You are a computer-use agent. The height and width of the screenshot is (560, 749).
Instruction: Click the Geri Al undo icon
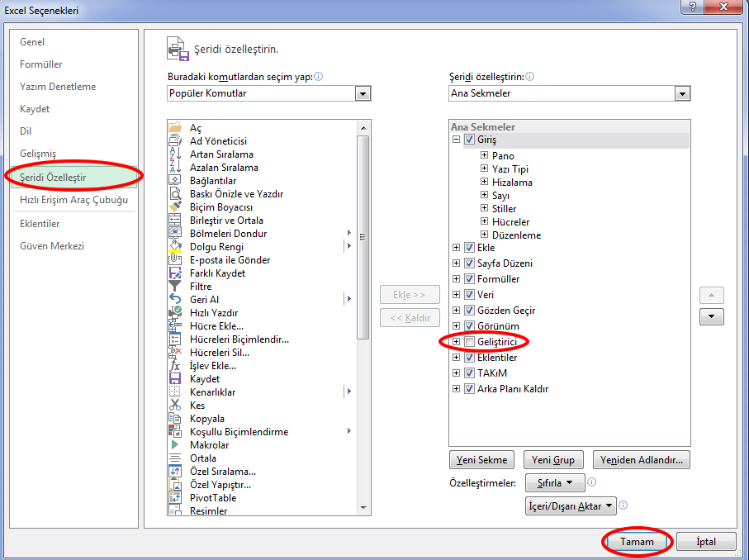[175, 299]
